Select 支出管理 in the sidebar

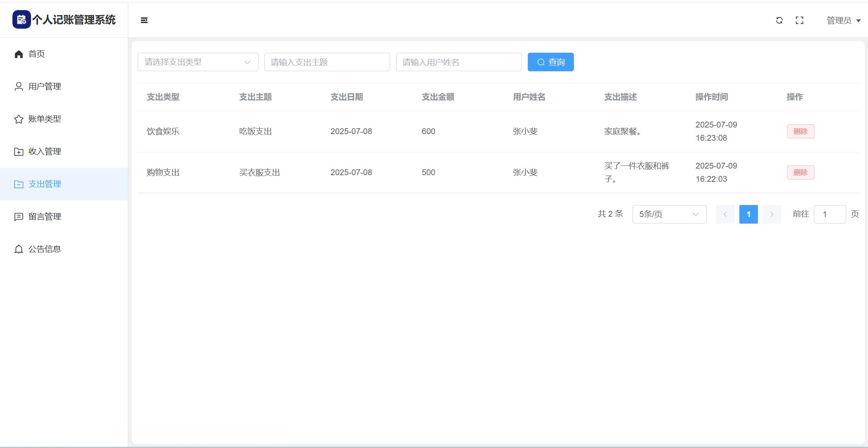(45, 184)
